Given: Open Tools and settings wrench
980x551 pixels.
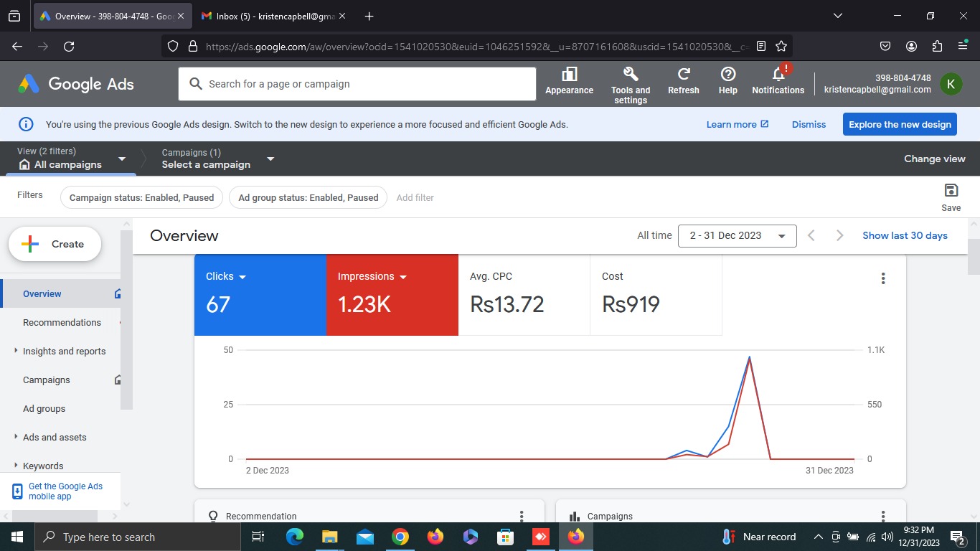Looking at the screenshot, I should [631, 75].
